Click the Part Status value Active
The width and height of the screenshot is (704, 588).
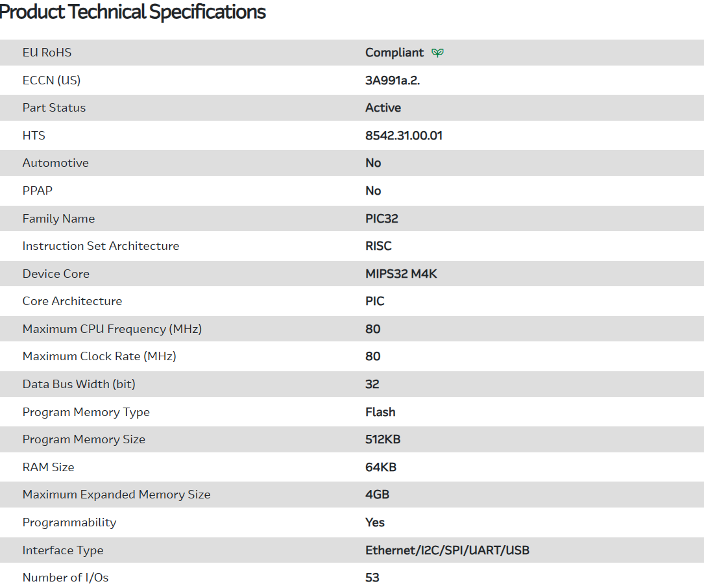click(383, 108)
